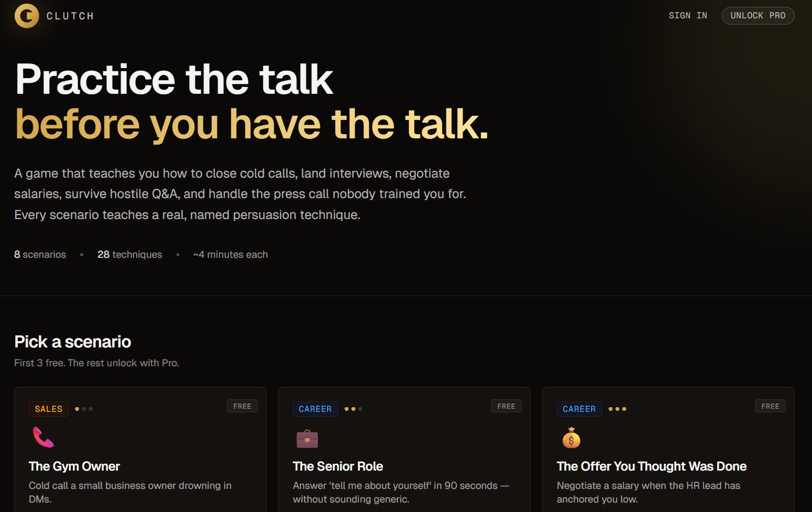Click the 'tell me about yourself' description text
The width and height of the screenshot is (812, 512).
click(401, 493)
